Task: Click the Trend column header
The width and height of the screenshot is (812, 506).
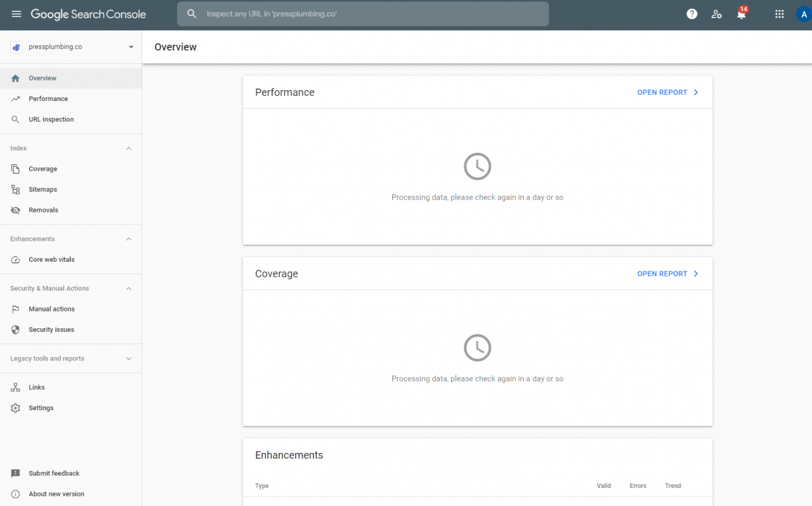Action: (x=673, y=486)
